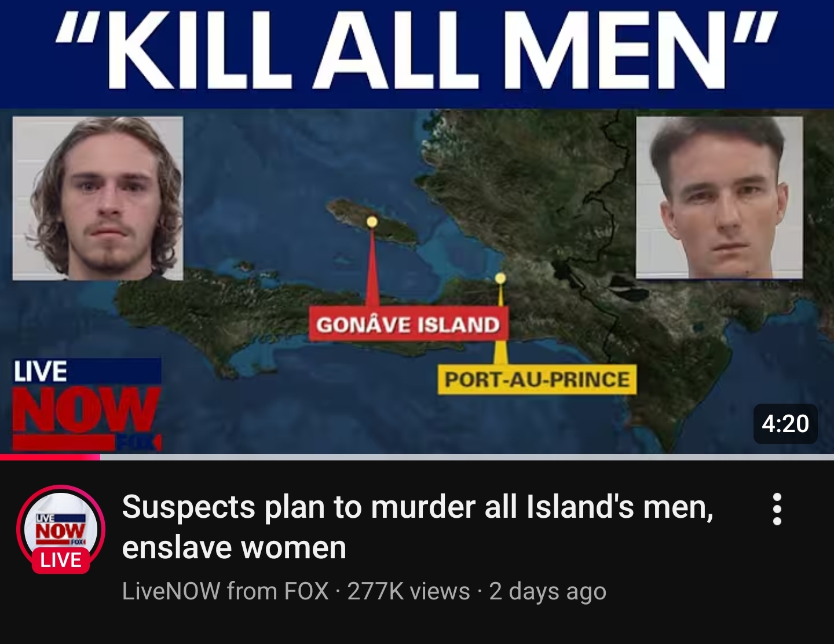Image resolution: width=834 pixels, height=644 pixels.
Task: Click the red GONÂVE ISLAND label
Action: coord(408,324)
